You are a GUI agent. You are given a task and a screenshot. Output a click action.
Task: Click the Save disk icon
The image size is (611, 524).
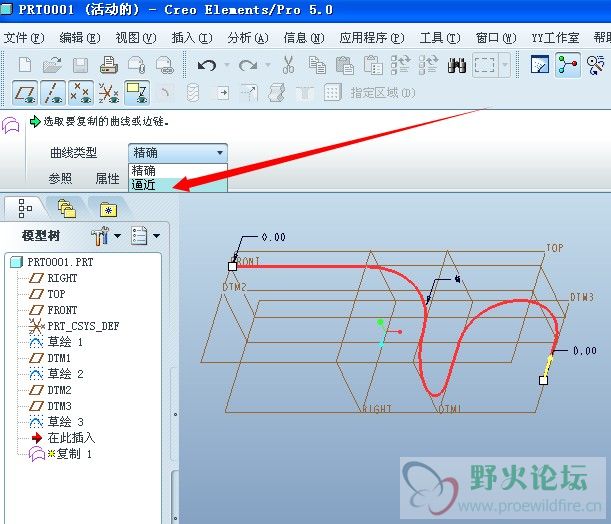coord(80,65)
